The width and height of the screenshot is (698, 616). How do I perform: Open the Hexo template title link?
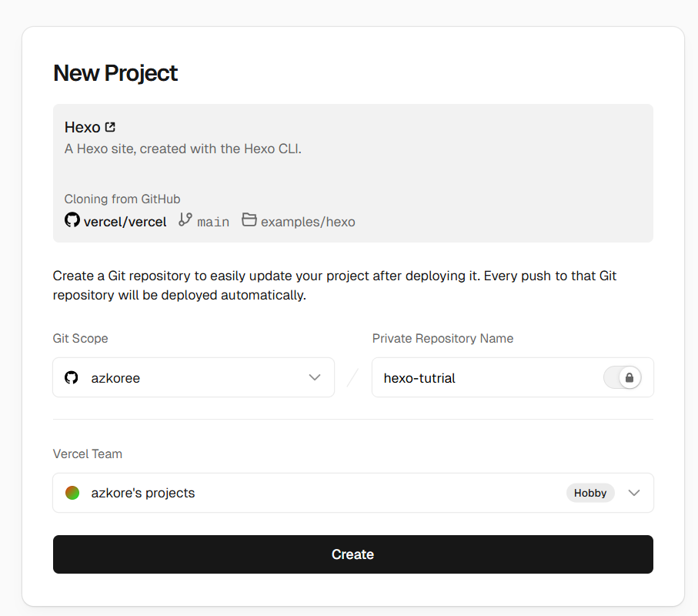point(82,128)
